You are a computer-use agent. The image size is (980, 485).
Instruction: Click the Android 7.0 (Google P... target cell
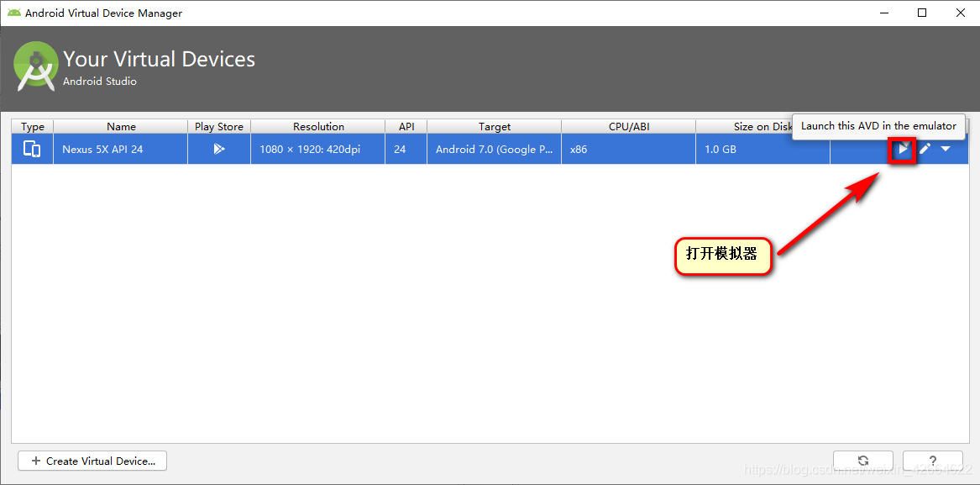point(495,149)
